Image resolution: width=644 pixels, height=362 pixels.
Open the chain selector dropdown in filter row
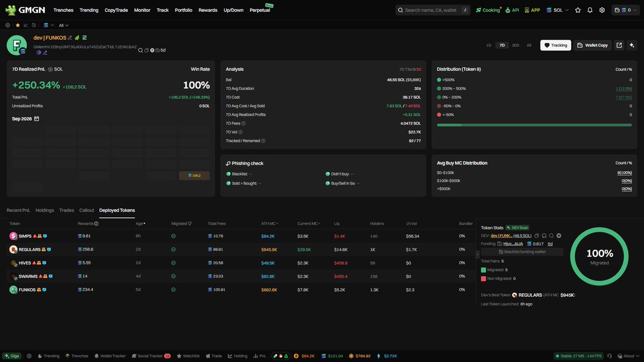click(49, 25)
